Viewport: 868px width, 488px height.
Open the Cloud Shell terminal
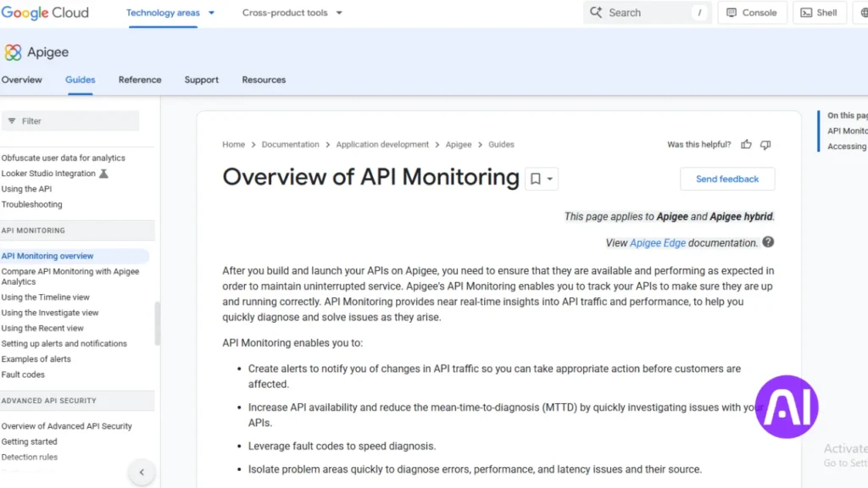pyautogui.click(x=819, y=12)
